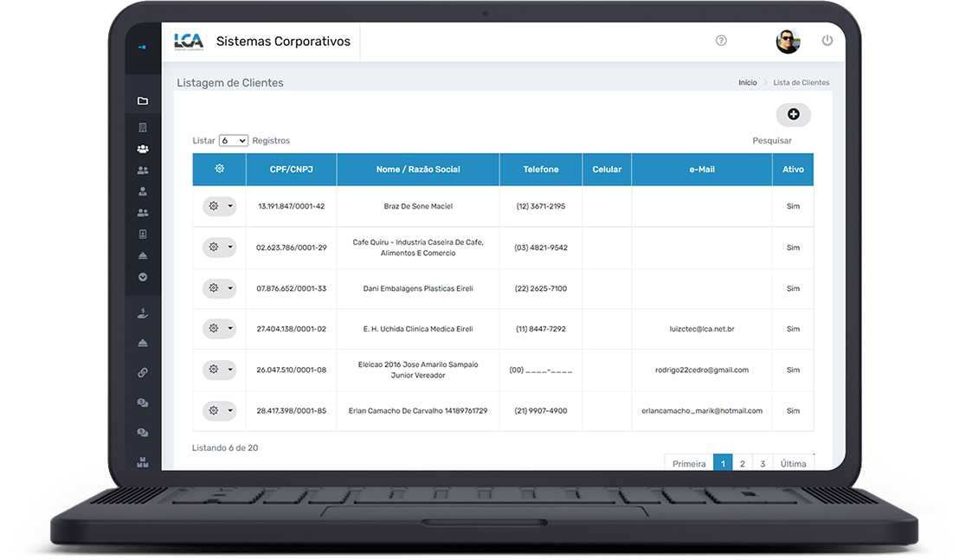The height and width of the screenshot is (560, 972).
Task: Jump to page 3 of results
Action: coord(762,464)
